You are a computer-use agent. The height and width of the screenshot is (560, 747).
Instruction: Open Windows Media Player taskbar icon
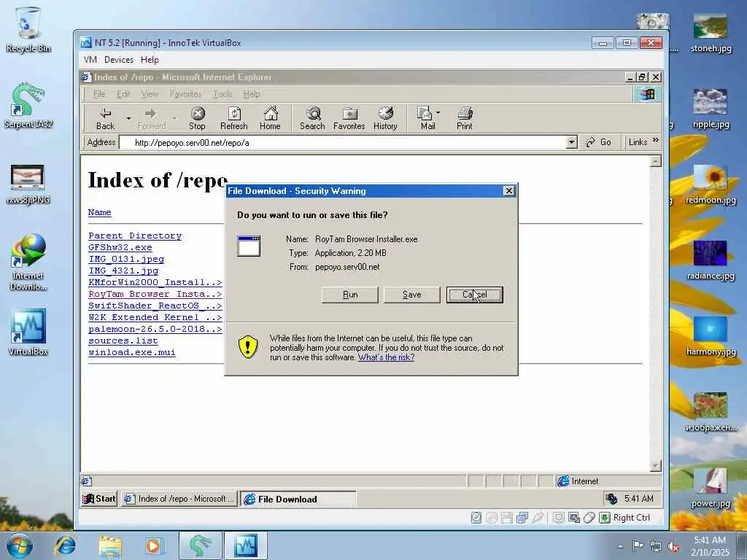tap(154, 545)
